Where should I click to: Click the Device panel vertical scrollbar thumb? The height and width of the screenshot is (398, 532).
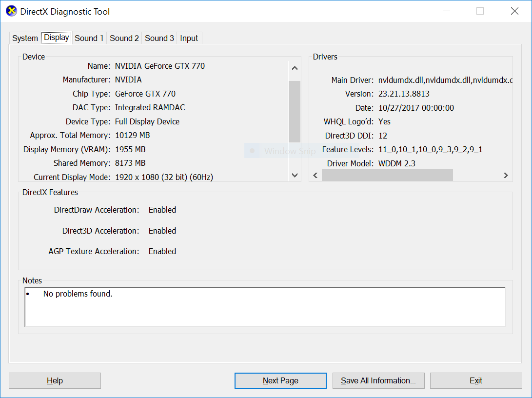(x=295, y=112)
